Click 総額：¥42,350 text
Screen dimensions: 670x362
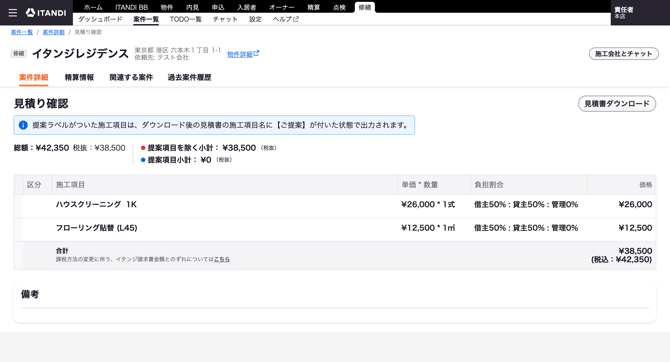pos(41,148)
